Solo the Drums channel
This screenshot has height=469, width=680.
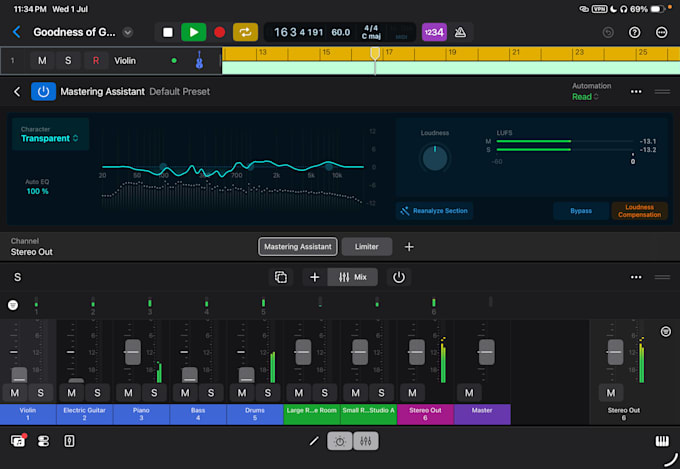pos(268,393)
